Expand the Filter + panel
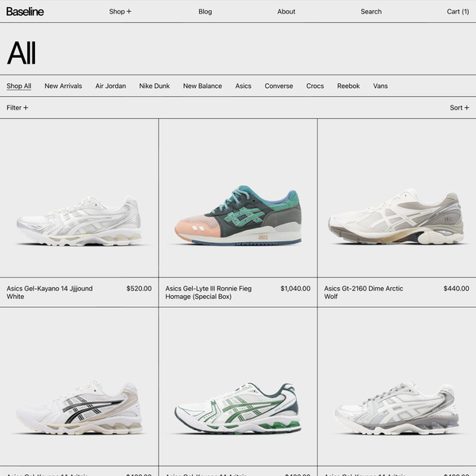 [17, 108]
